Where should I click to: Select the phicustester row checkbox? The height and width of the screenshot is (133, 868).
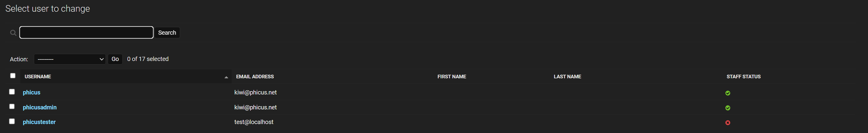(x=12, y=121)
